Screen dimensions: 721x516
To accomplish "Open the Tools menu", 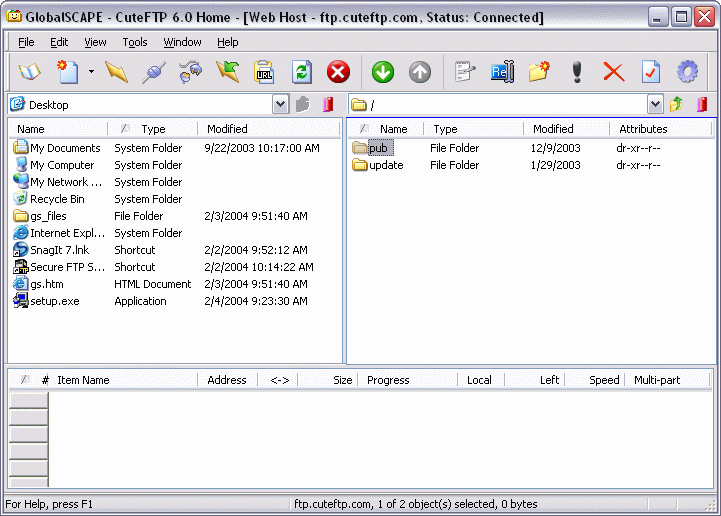I will 135,42.
